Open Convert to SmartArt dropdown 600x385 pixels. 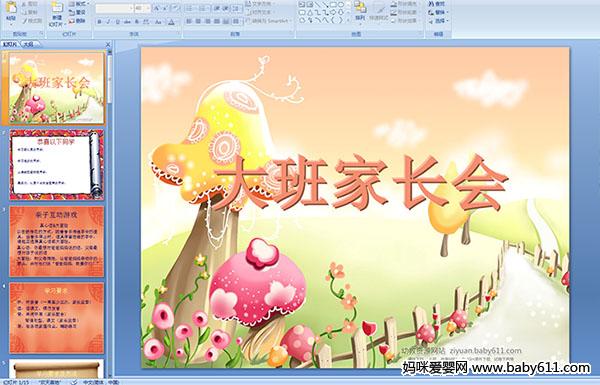click(x=268, y=21)
